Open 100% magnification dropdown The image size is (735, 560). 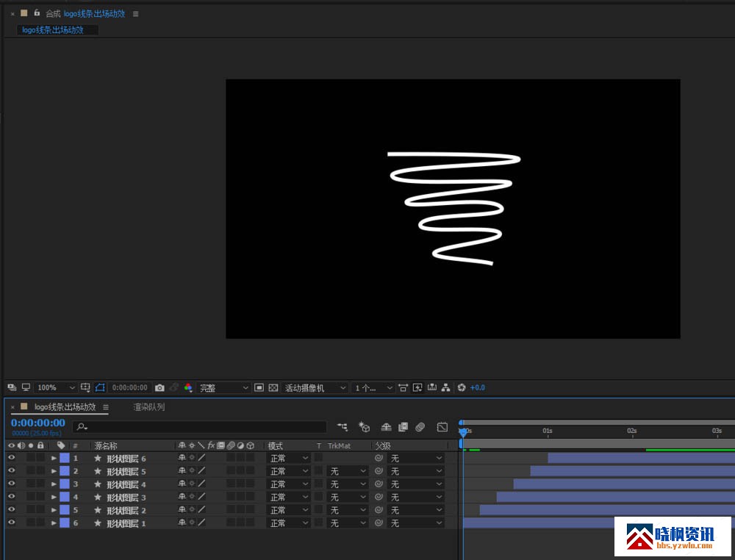point(55,387)
